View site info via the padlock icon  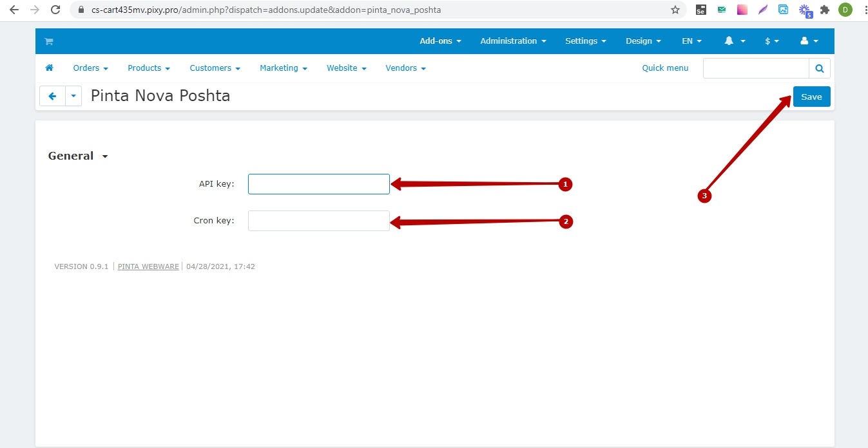[81, 10]
